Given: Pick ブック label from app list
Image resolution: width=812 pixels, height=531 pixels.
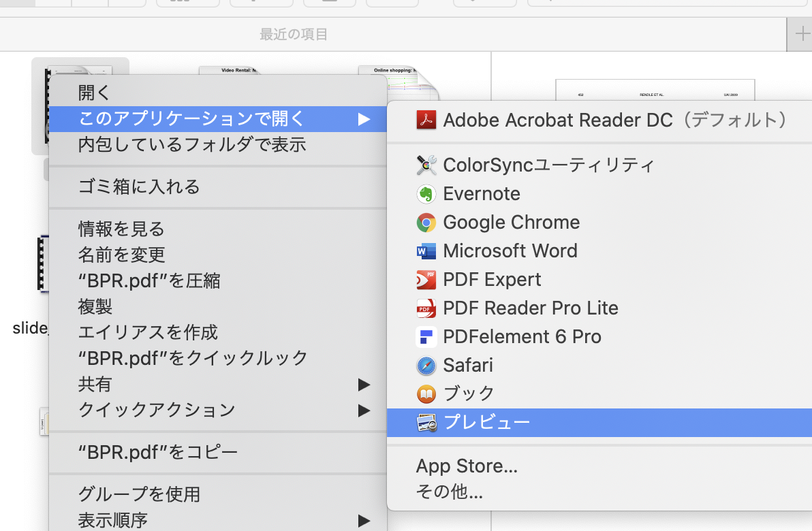Looking at the screenshot, I should coord(469,394).
